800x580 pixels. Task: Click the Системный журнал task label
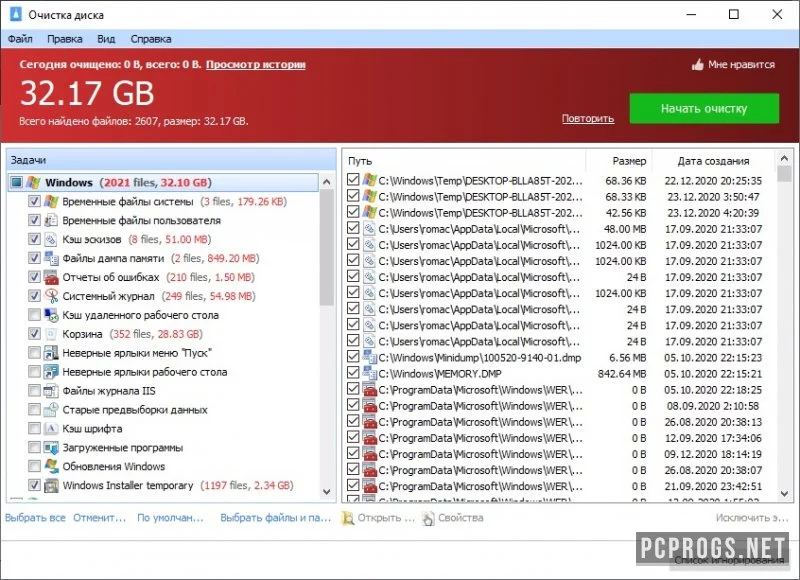[x=108, y=296]
